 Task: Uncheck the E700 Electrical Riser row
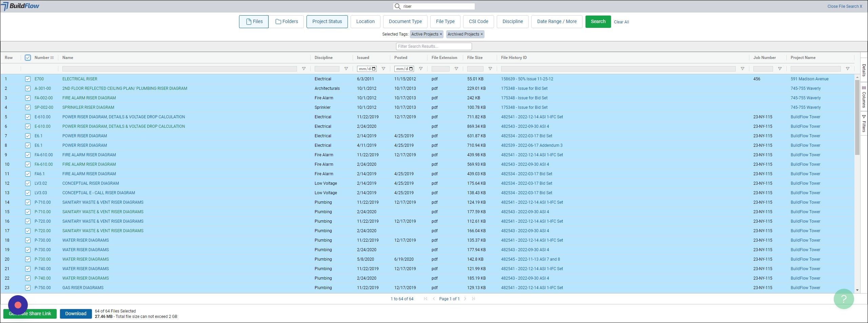pos(28,79)
